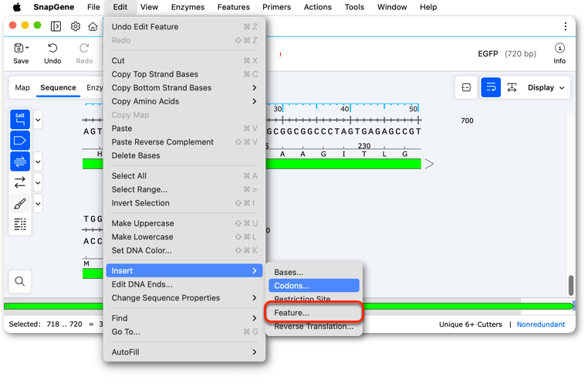
Task: Expand the Find submenu
Action: pyautogui.click(x=184, y=318)
